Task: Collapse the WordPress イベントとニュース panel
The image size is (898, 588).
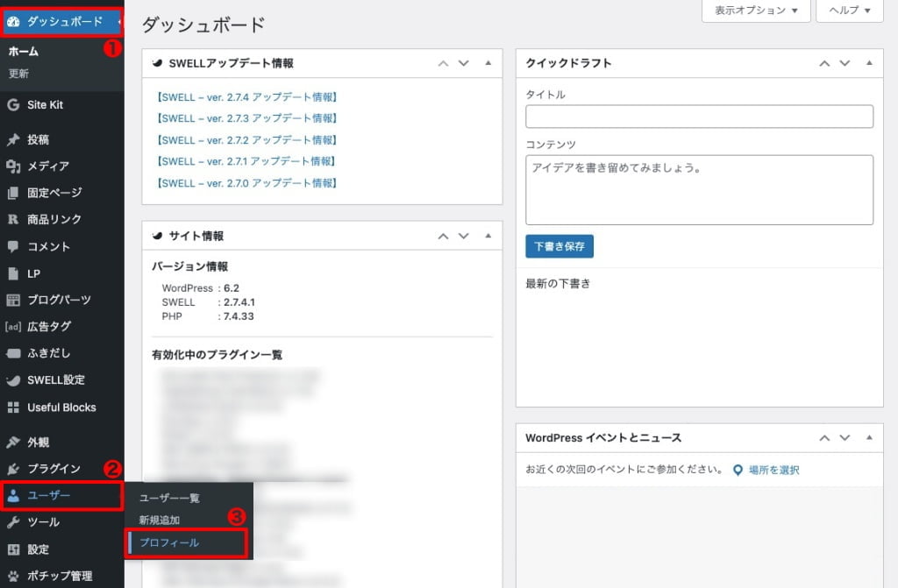Action: (x=869, y=438)
